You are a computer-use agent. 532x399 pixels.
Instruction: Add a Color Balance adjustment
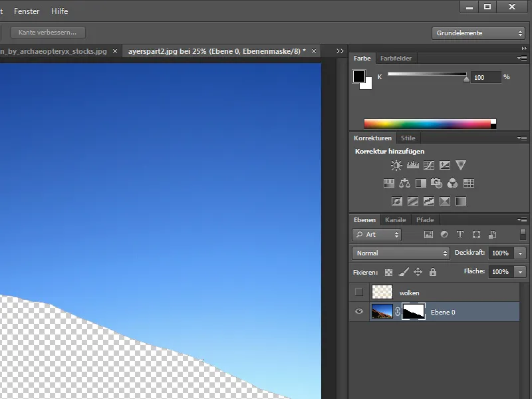(404, 184)
